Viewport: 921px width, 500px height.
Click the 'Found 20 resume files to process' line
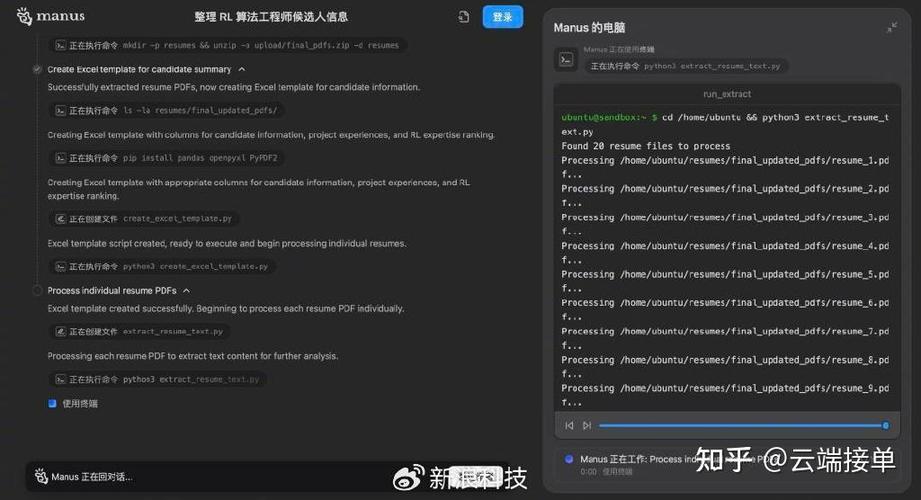(x=646, y=146)
